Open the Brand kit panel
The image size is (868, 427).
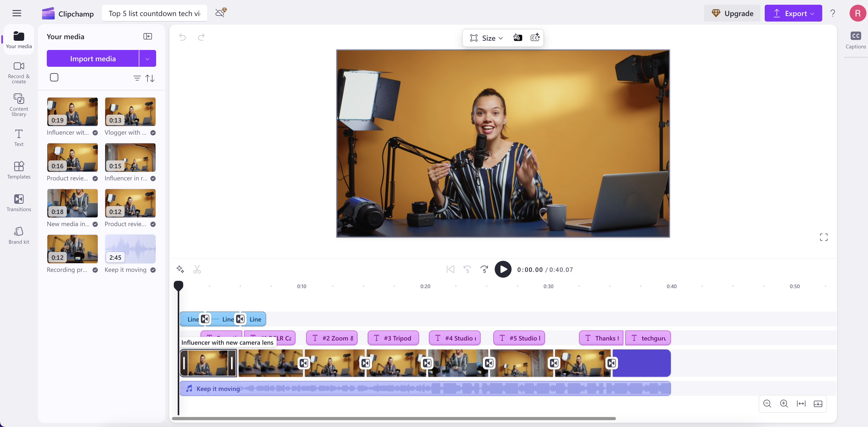(x=19, y=235)
